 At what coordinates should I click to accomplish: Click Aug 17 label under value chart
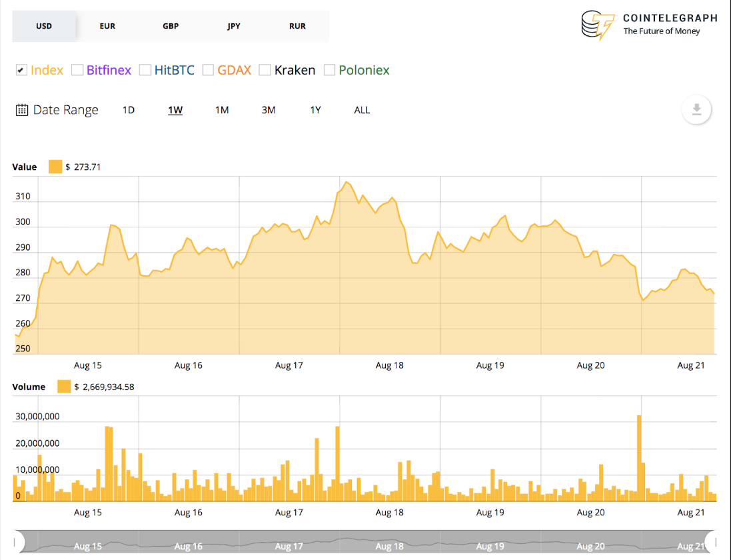(289, 365)
